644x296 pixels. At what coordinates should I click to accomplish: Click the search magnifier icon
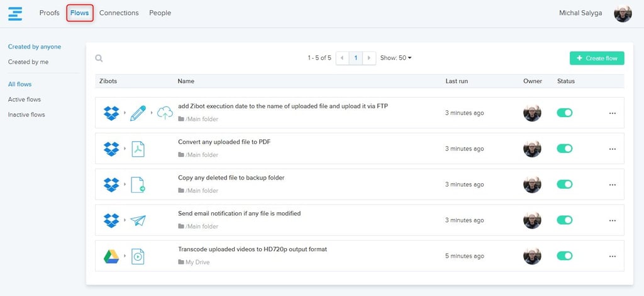point(99,59)
